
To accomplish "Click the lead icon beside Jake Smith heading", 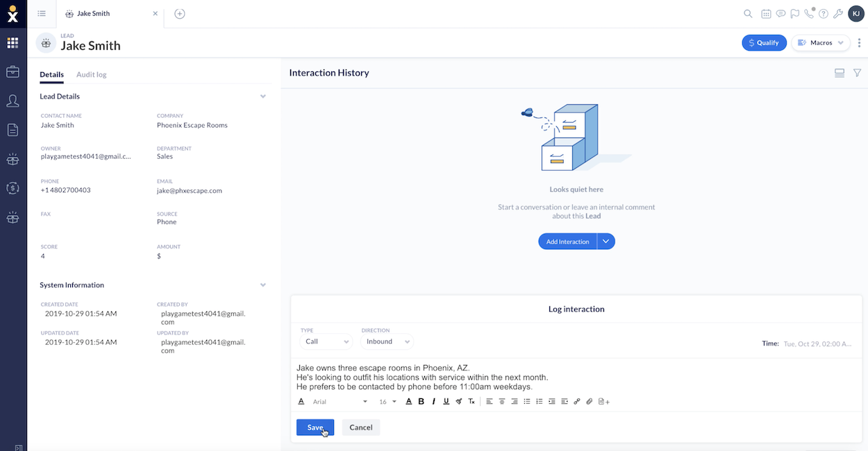I will (x=46, y=42).
